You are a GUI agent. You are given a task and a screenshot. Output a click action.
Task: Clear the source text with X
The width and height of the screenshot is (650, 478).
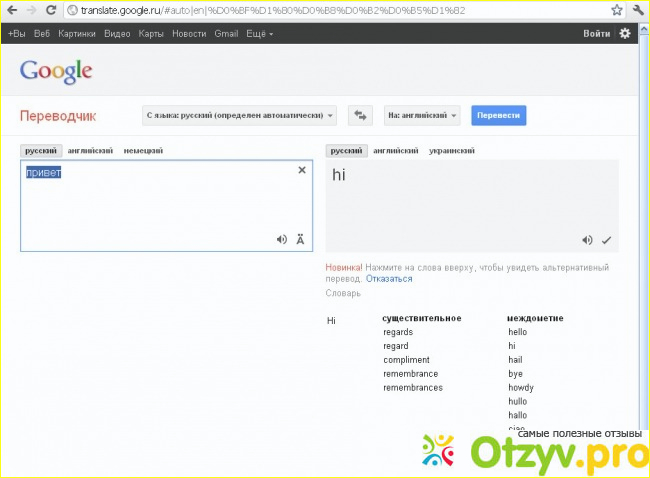pyautogui.click(x=302, y=170)
